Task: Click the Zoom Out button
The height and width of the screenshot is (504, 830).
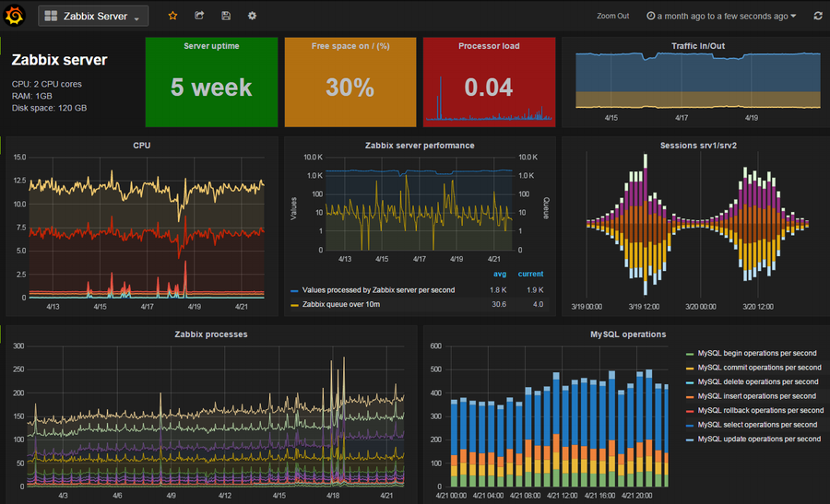Action: (613, 16)
